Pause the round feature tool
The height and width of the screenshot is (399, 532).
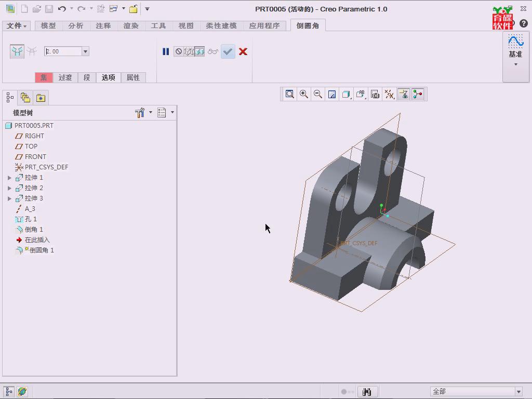[166, 51]
